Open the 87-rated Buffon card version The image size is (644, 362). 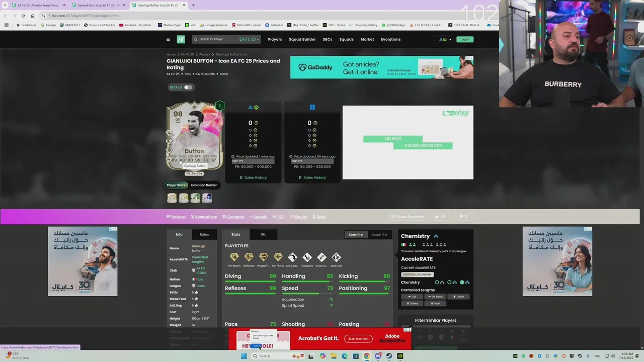point(207,198)
